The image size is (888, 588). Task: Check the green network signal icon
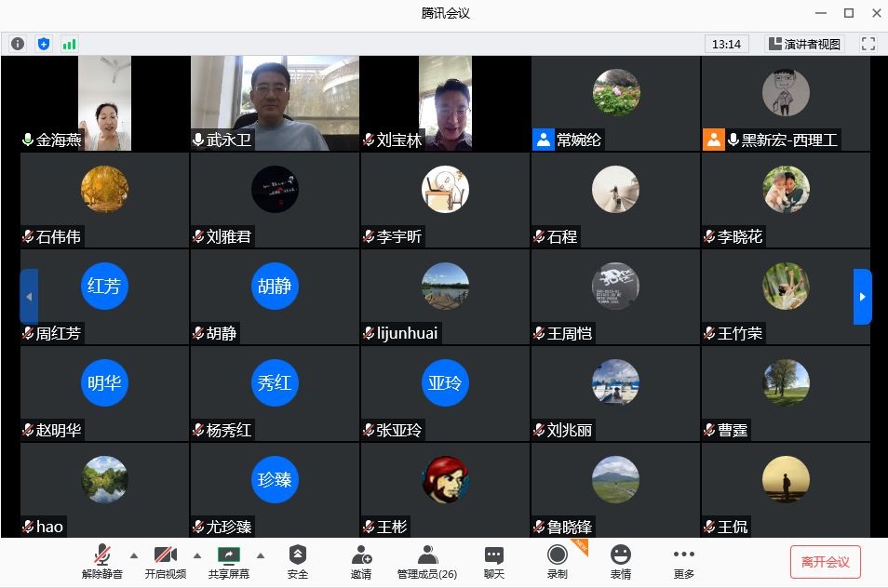pos(70,44)
